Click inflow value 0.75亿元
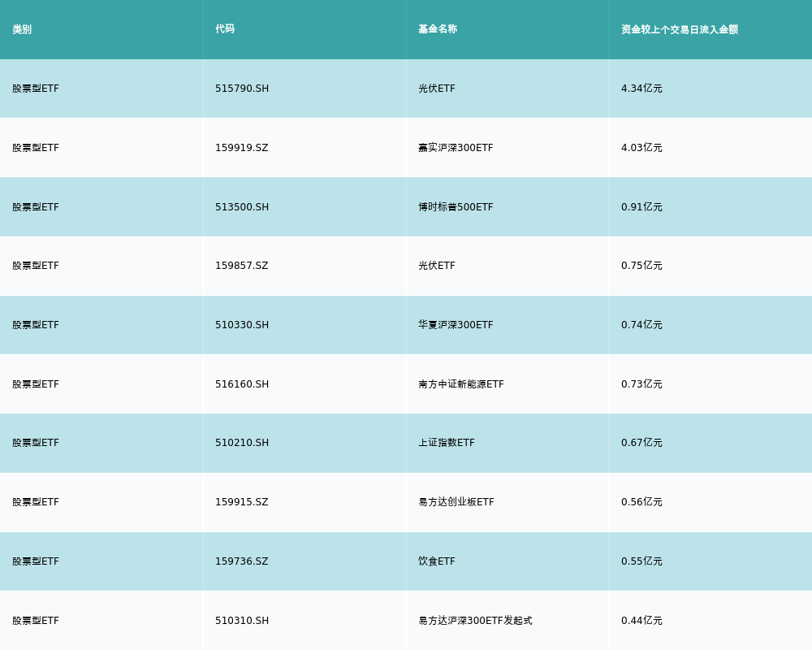Screen dimensions: 812x650 click(641, 266)
